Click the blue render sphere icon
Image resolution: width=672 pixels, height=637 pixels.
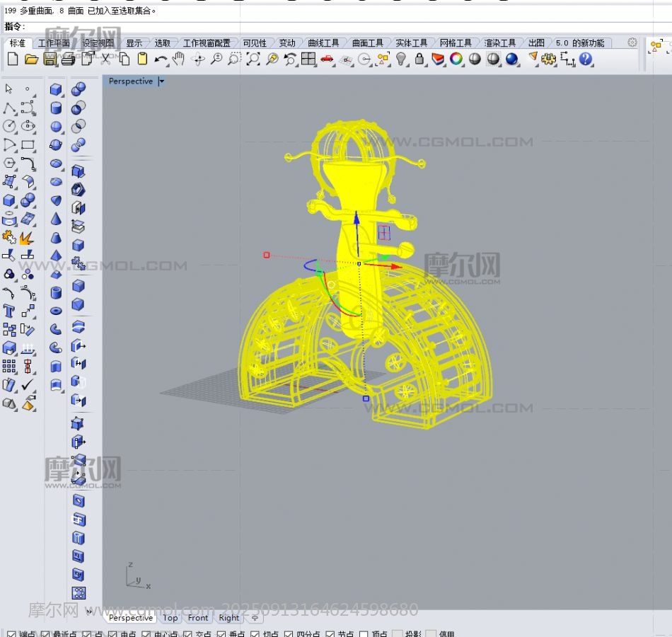(x=511, y=59)
